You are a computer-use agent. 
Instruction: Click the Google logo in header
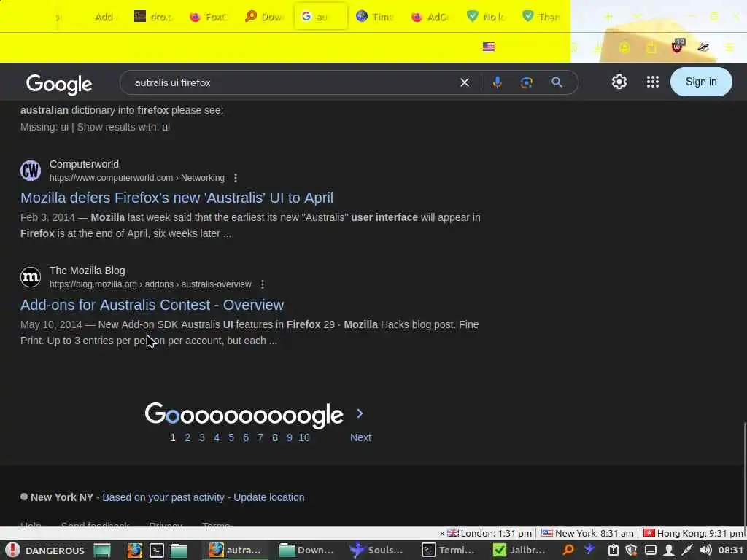[59, 84]
